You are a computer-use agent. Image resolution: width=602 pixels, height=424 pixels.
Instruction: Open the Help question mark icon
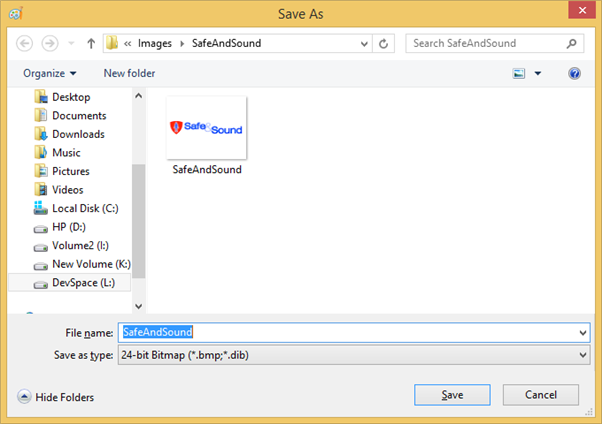pyautogui.click(x=574, y=73)
